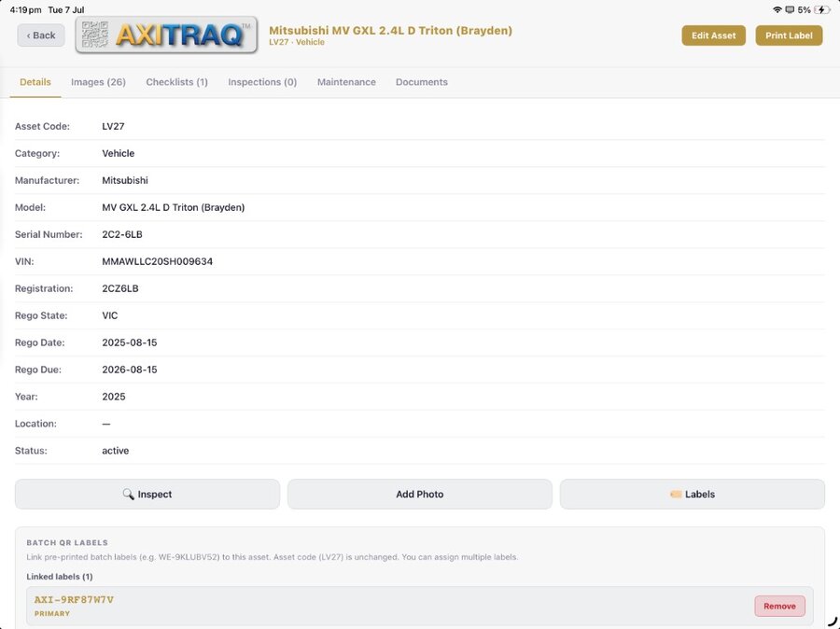Click the Add Photo button

[x=420, y=494]
